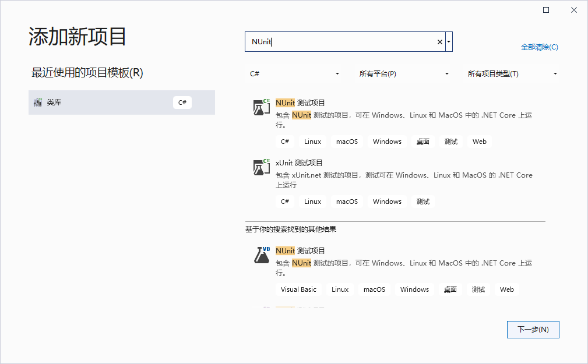This screenshot has width=588, height=364.
Task: Click the Windows tag under C# NUnit template
Action: click(387, 142)
